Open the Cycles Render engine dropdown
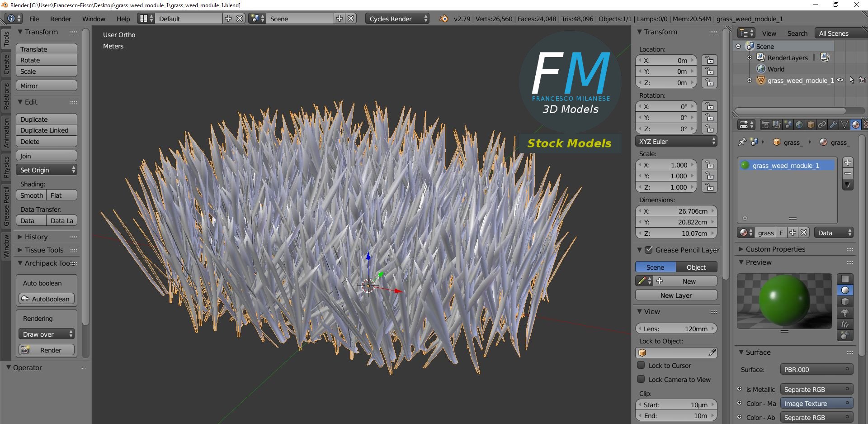 pyautogui.click(x=397, y=19)
